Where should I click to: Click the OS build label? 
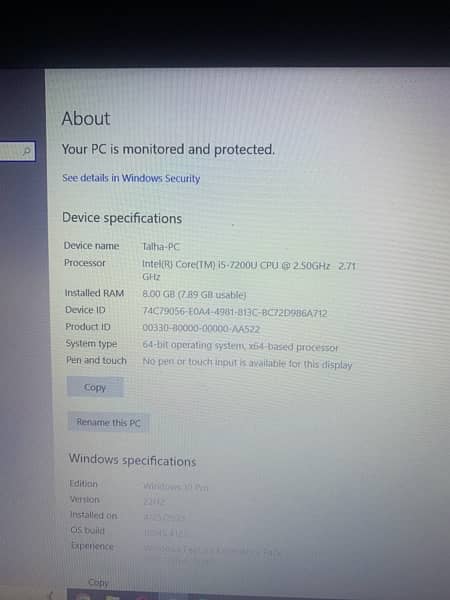coord(87,530)
